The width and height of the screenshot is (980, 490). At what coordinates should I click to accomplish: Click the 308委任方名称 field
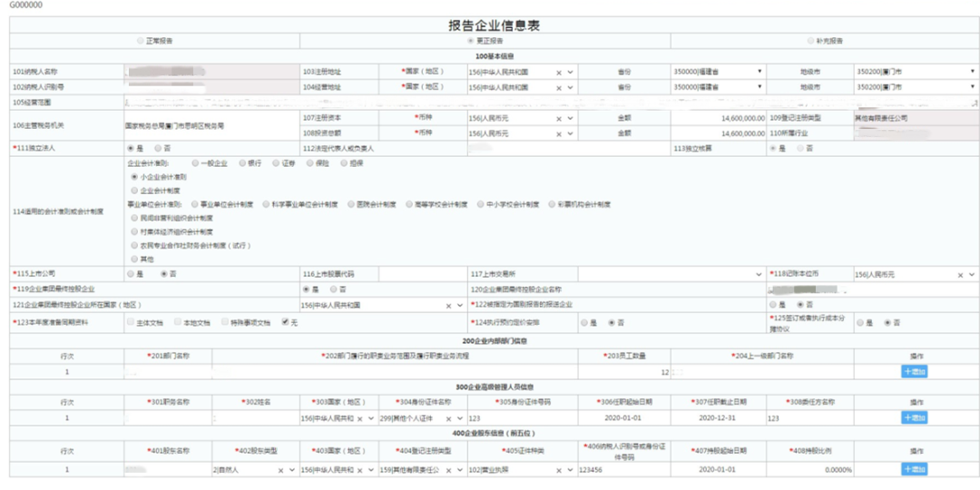[810, 418]
